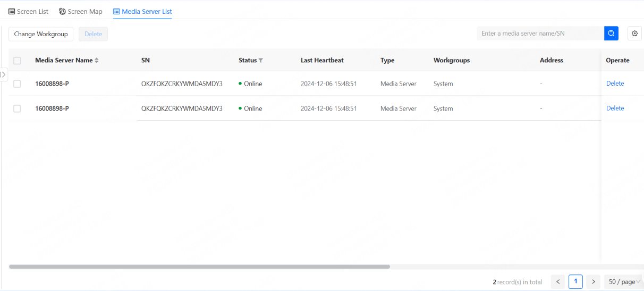
Task: Open the Status column filter icon
Action: click(x=261, y=61)
